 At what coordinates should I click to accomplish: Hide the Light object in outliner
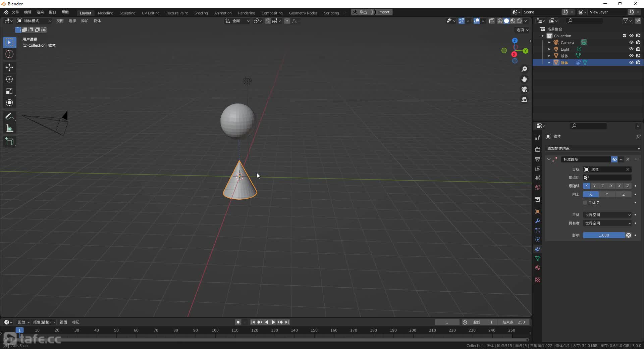pyautogui.click(x=631, y=49)
